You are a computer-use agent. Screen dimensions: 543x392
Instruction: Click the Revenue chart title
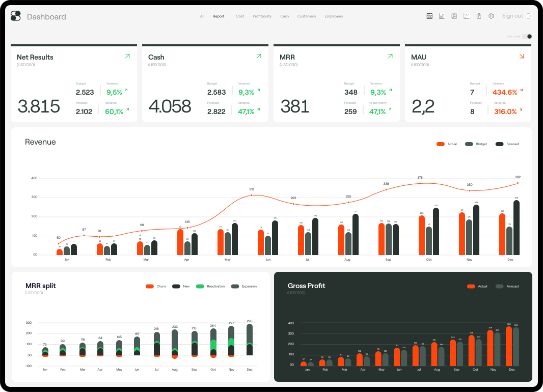[x=40, y=142]
